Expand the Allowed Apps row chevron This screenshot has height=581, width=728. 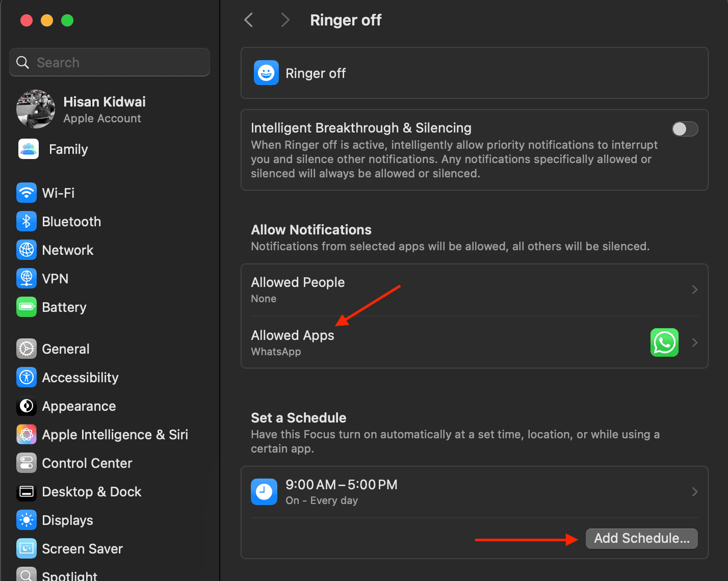(x=694, y=342)
